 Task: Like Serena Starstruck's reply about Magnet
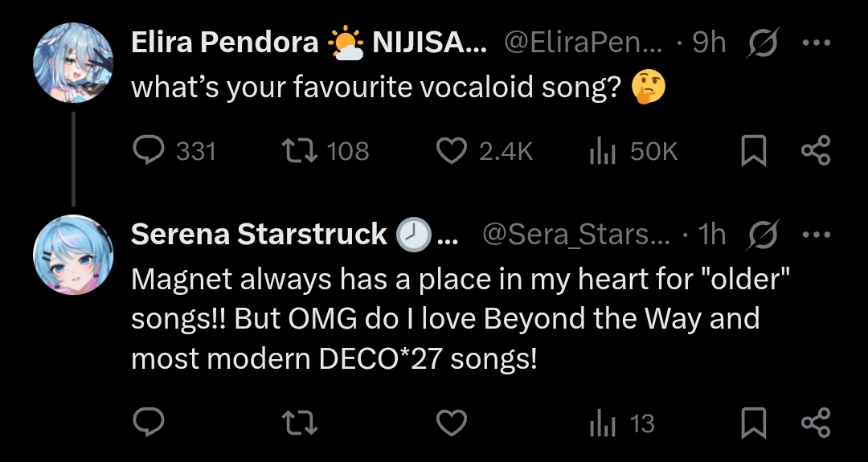coord(452,423)
